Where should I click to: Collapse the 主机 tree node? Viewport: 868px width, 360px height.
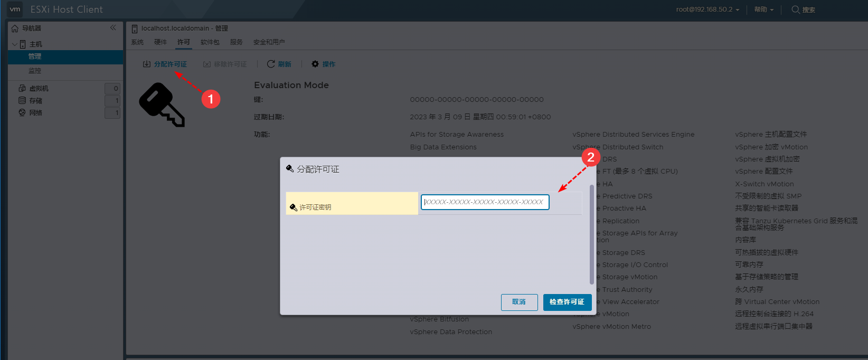tap(15, 44)
